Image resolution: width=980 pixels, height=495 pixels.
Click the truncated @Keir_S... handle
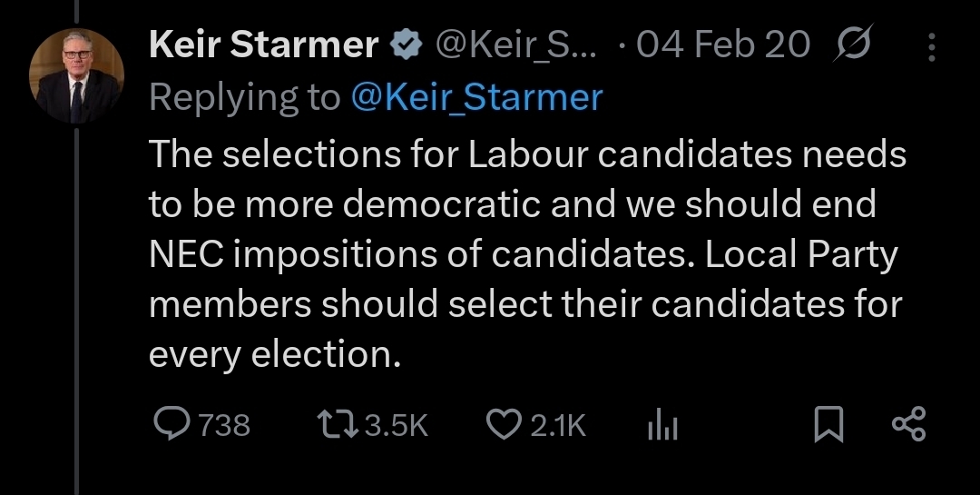pyautogui.click(x=517, y=45)
